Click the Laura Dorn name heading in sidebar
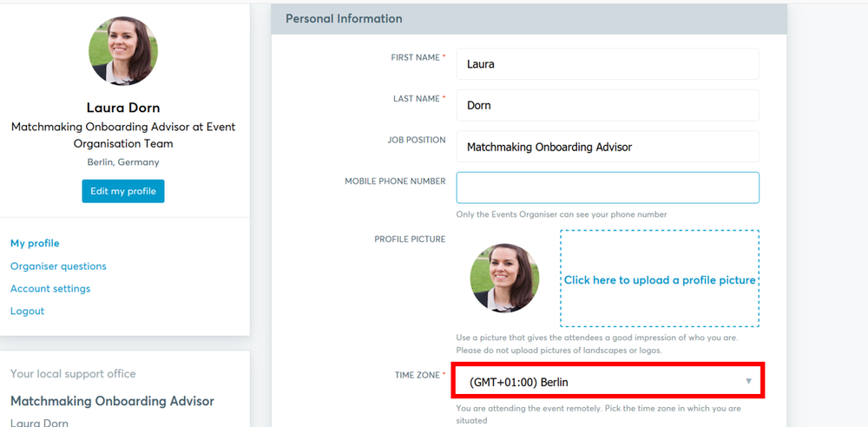 123,108
